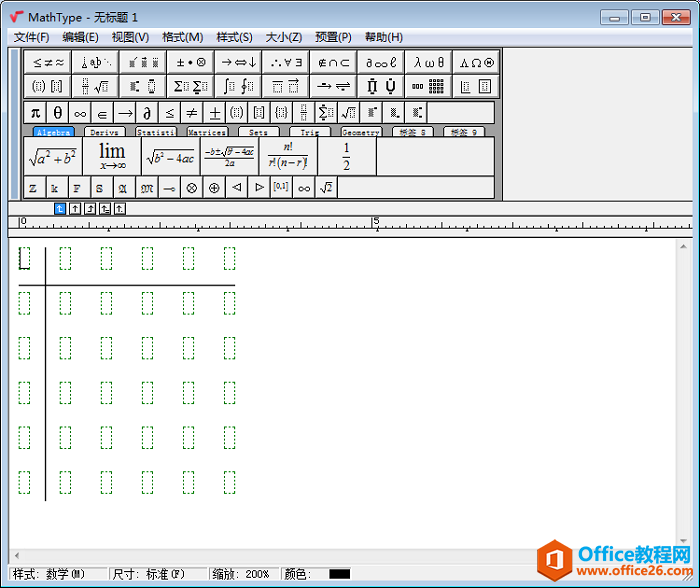This screenshot has width=700, height=588.
Task: Open the boxes templates palette
Action: coord(476,86)
